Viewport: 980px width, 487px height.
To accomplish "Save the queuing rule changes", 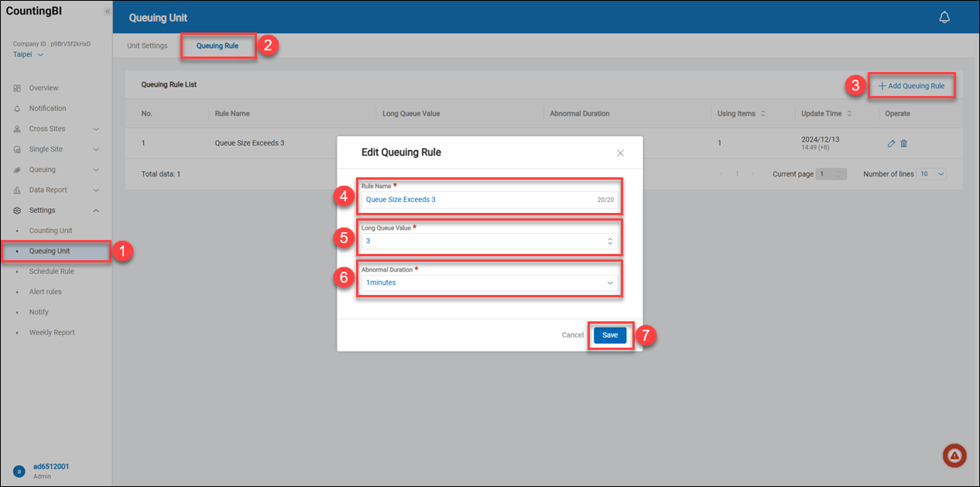I will 610,335.
